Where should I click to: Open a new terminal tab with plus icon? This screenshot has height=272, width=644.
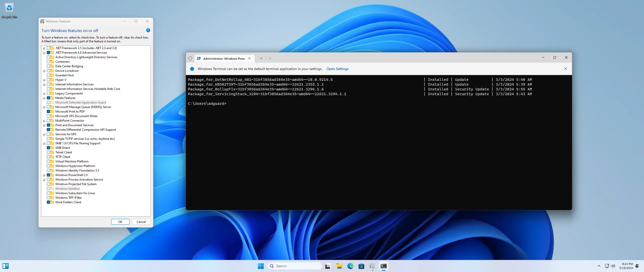click(261, 58)
